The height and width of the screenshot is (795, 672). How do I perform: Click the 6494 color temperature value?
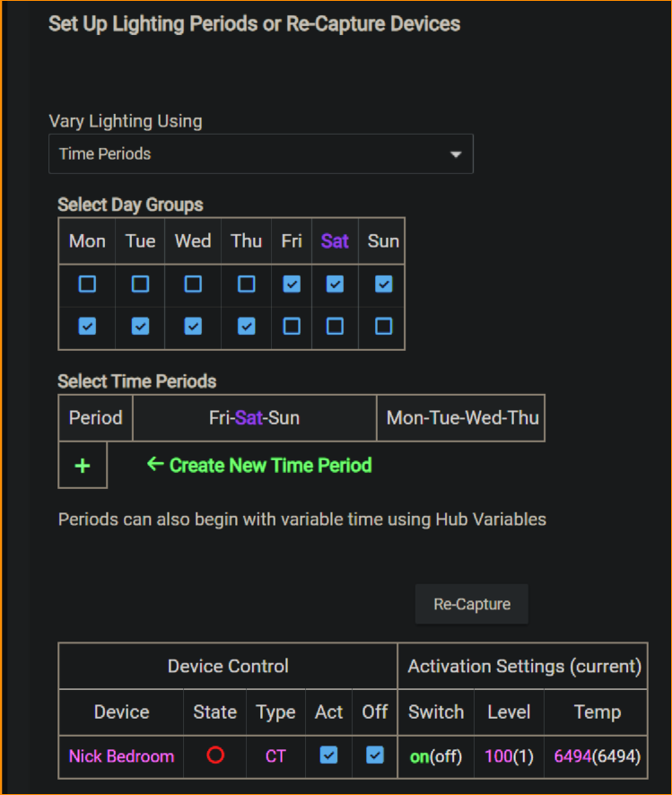(x=572, y=756)
